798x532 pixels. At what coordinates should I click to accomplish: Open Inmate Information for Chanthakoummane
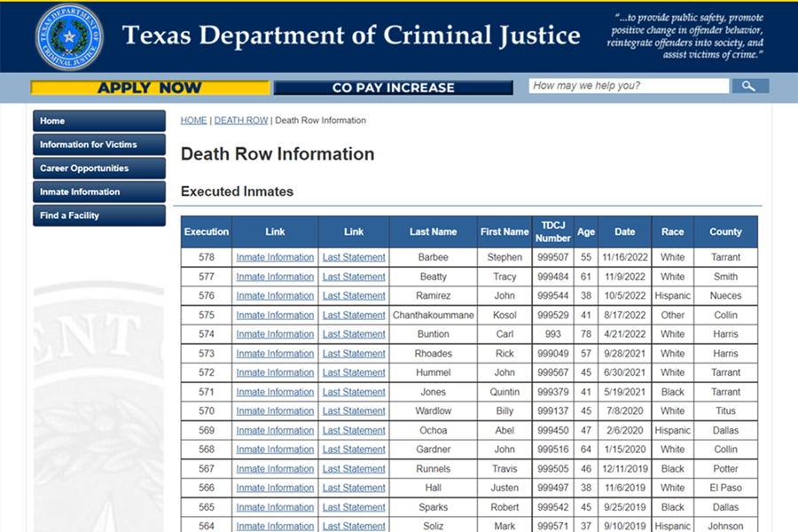point(275,315)
